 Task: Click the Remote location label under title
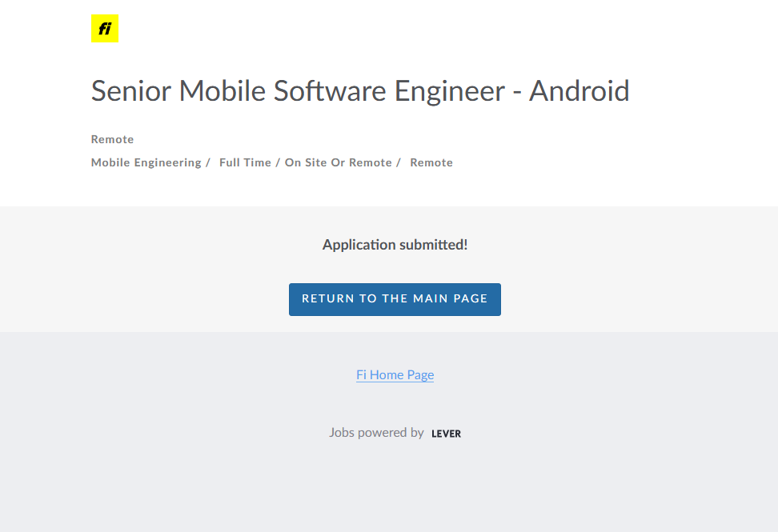pos(112,139)
